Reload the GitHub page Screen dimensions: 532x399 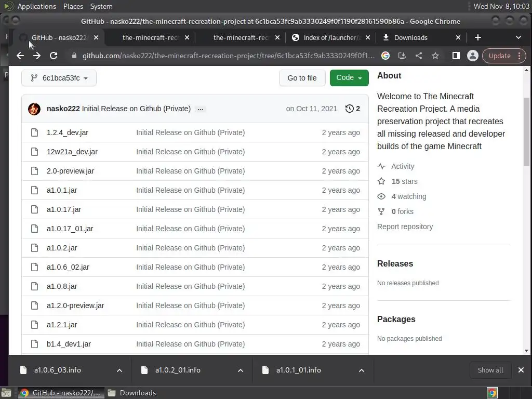[54, 56]
